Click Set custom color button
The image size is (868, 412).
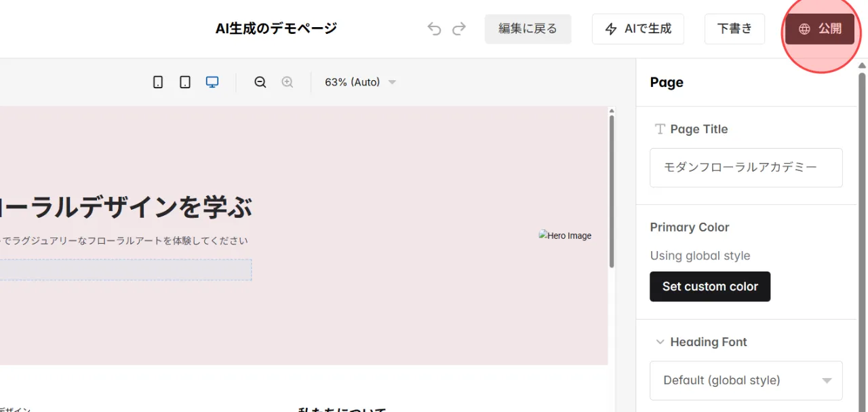710,286
